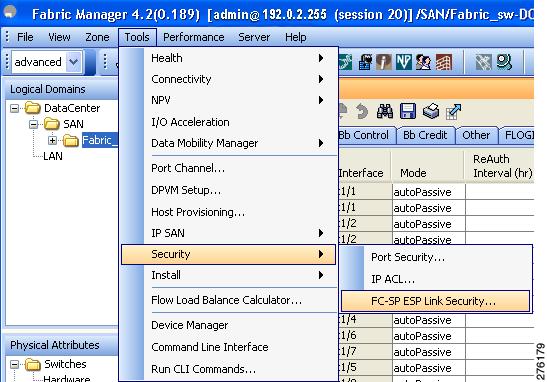Click the floppy disk save icon
The width and height of the screenshot is (547, 382).
click(407, 112)
